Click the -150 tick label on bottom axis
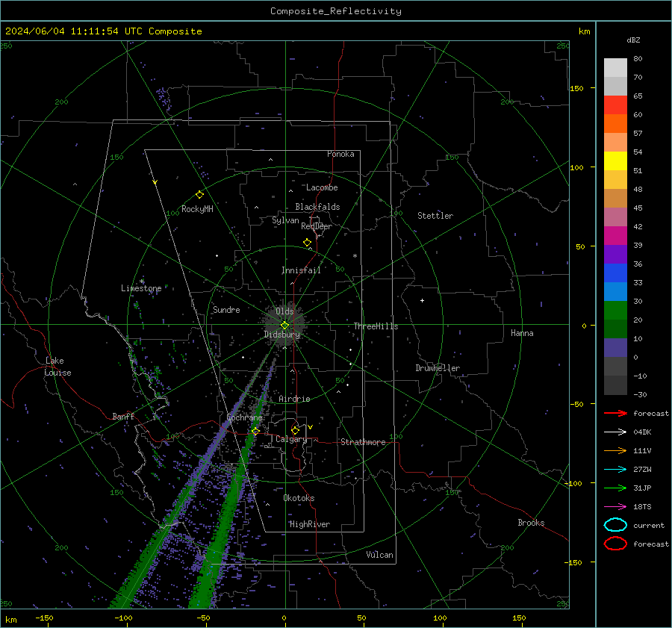 [x=44, y=618]
